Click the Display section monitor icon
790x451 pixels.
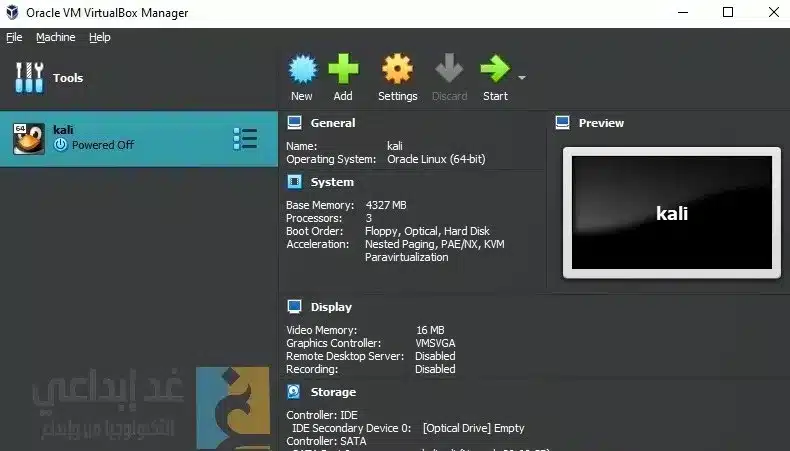294,306
